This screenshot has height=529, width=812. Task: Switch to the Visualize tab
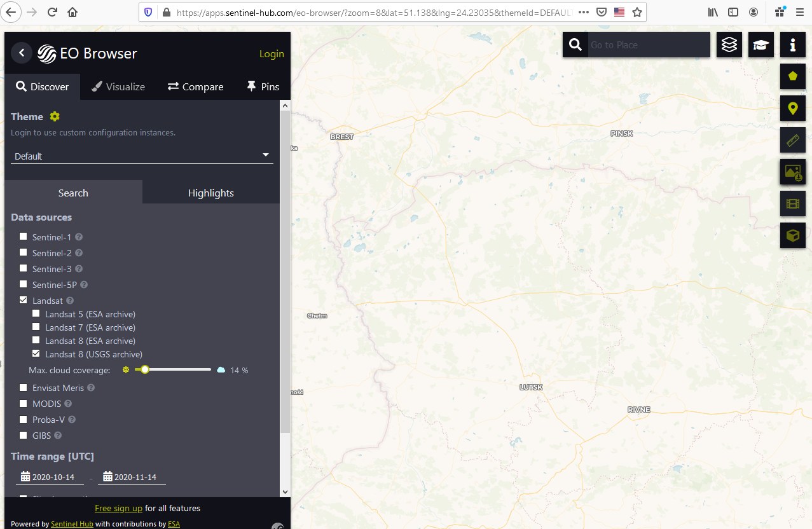coord(118,86)
